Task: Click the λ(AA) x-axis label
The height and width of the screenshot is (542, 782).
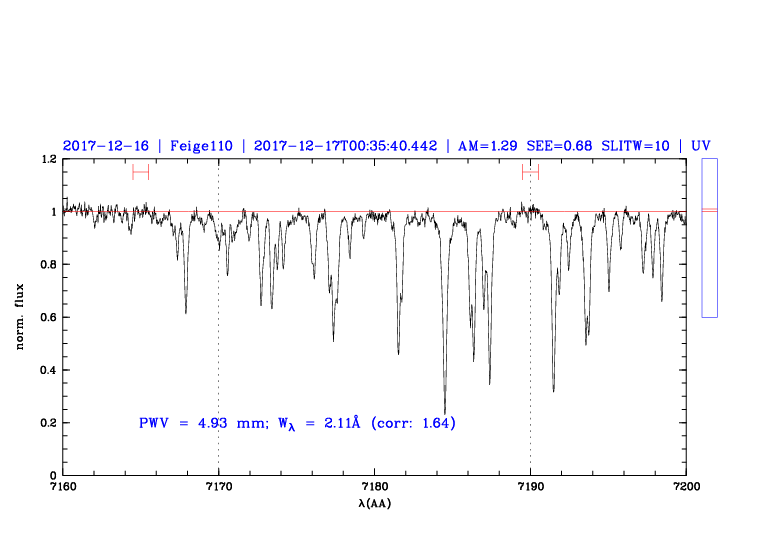Action: tap(375, 503)
